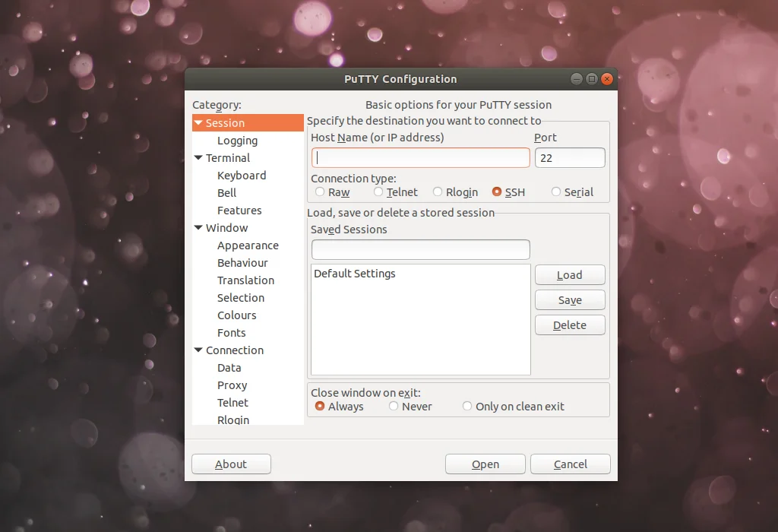Open Colours settings

[237, 315]
